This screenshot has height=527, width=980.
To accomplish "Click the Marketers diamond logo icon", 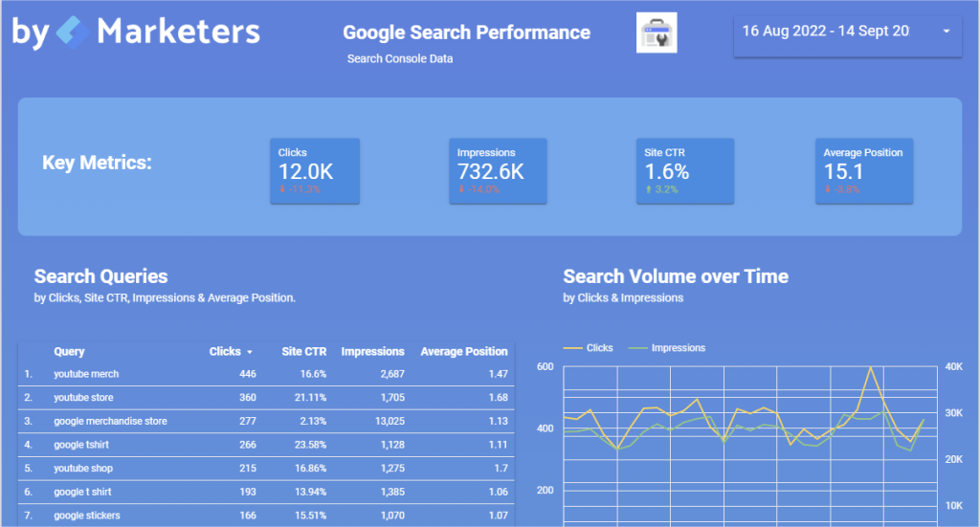I will pos(73,32).
